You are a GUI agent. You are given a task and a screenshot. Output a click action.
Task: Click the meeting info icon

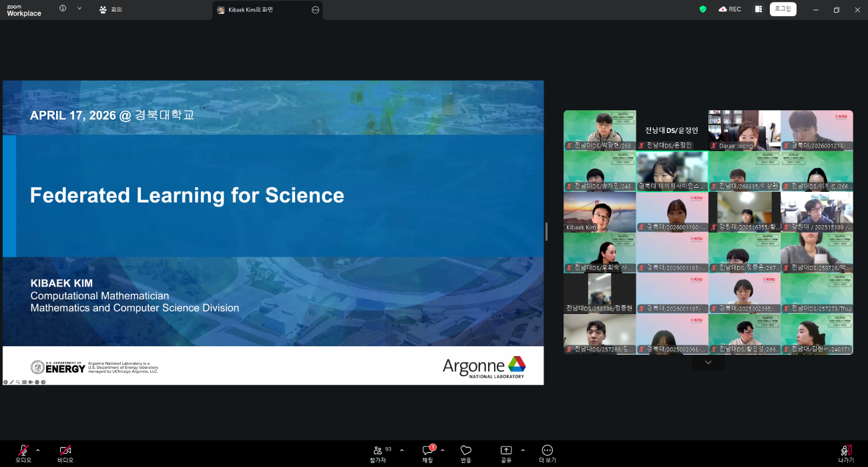click(x=63, y=9)
